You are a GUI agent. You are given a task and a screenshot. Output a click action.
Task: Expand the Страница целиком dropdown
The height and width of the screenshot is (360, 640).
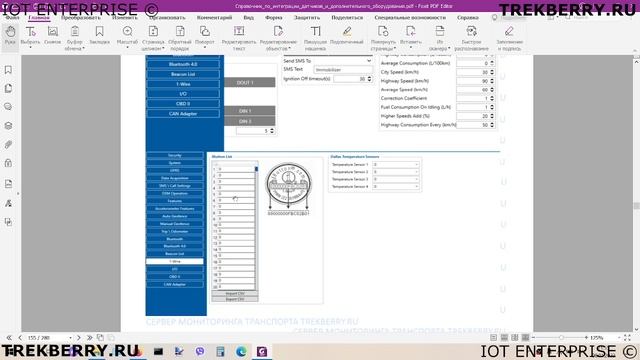point(163,49)
